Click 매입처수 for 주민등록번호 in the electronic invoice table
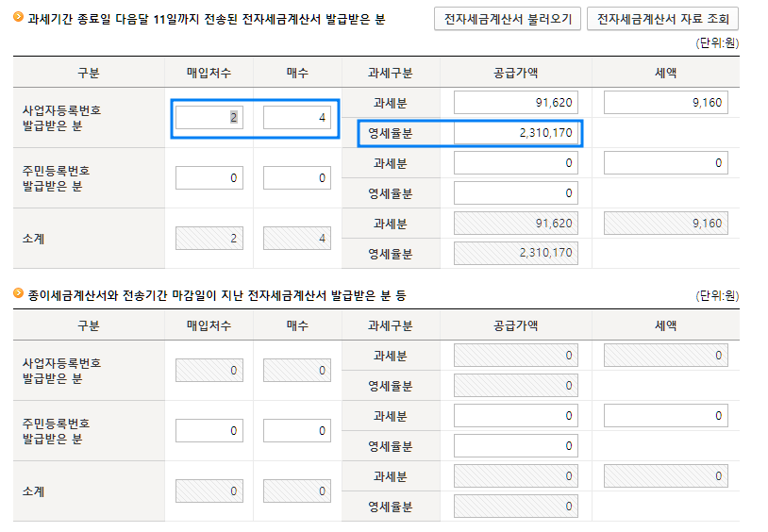 coord(209,177)
